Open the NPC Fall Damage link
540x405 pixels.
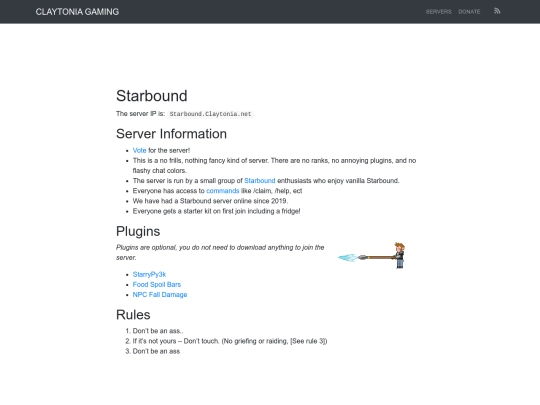pos(160,295)
